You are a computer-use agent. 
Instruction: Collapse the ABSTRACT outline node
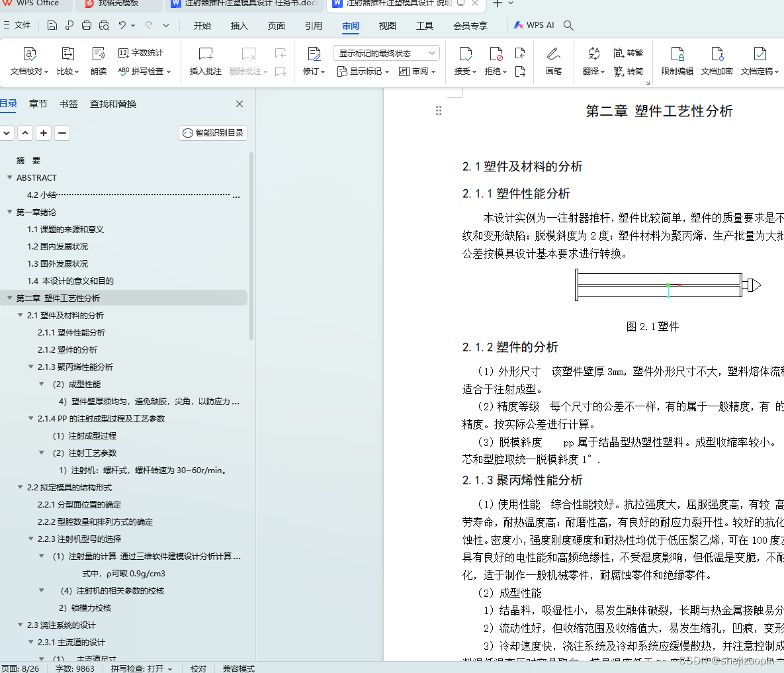point(9,177)
